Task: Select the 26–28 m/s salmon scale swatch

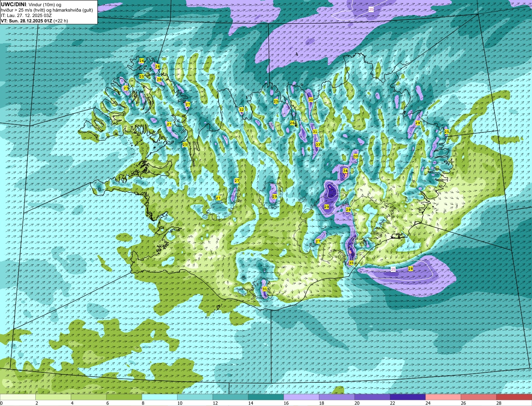Action: (x=478, y=397)
